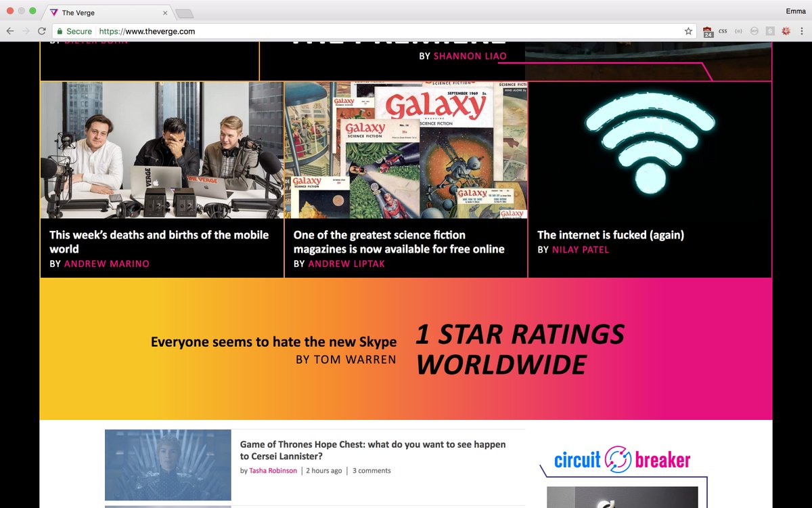Open the greatest science fiction magazines article
Image resolution: width=812 pixels, height=508 pixels.
pos(399,242)
